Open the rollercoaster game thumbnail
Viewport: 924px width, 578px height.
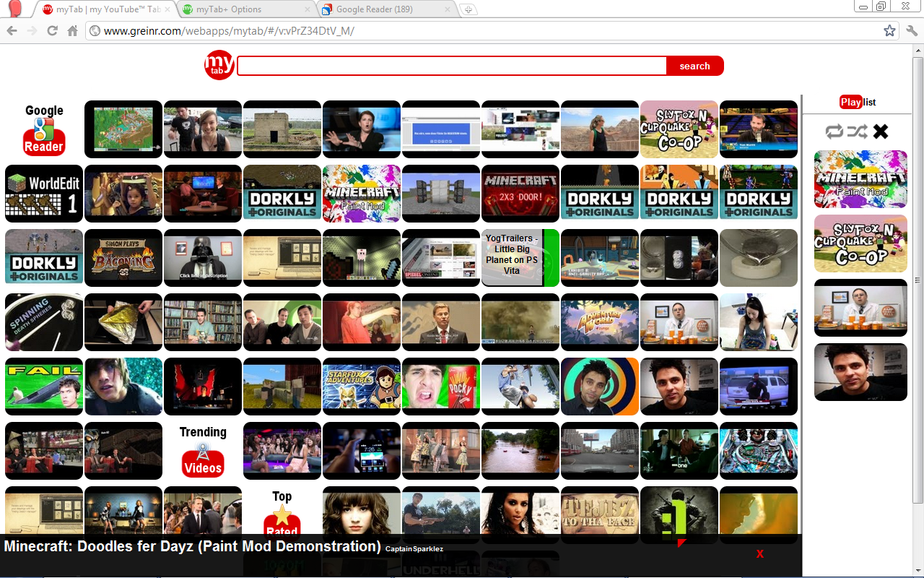[x=123, y=129]
